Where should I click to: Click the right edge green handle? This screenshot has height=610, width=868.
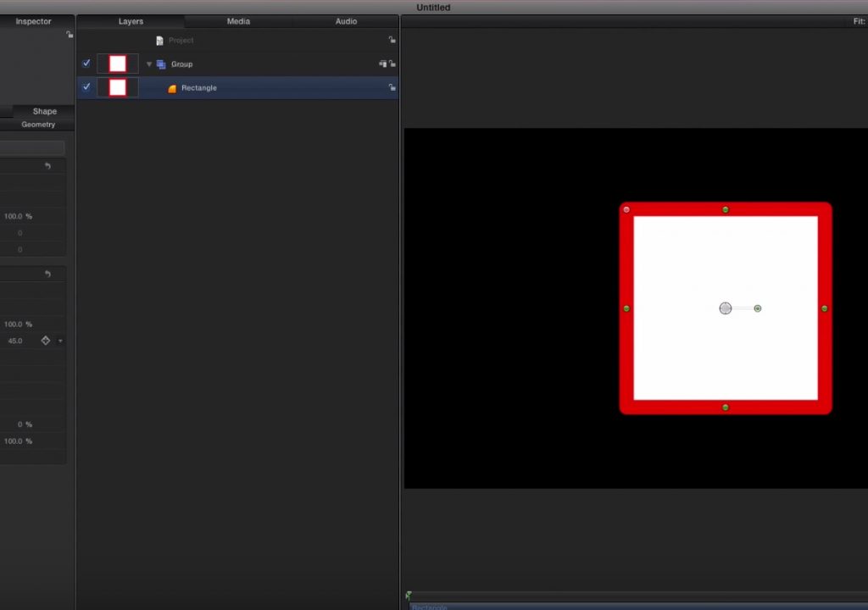[824, 308]
